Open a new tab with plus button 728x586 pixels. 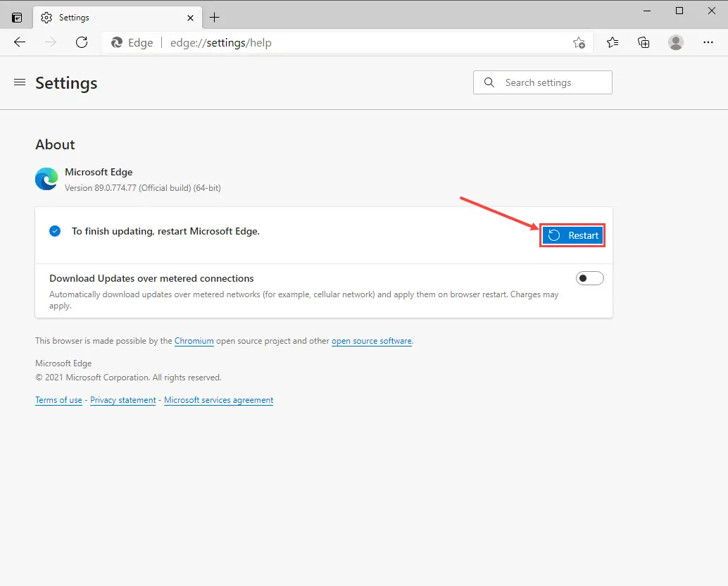214,18
